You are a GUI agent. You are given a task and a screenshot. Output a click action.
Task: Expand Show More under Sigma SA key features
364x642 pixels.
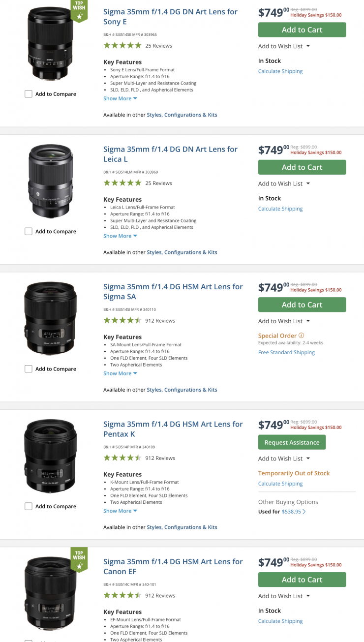[120, 373]
